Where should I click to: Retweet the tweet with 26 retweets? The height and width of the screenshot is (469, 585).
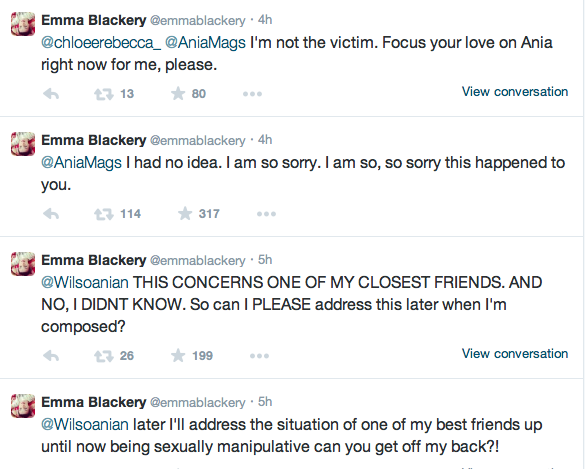point(104,356)
